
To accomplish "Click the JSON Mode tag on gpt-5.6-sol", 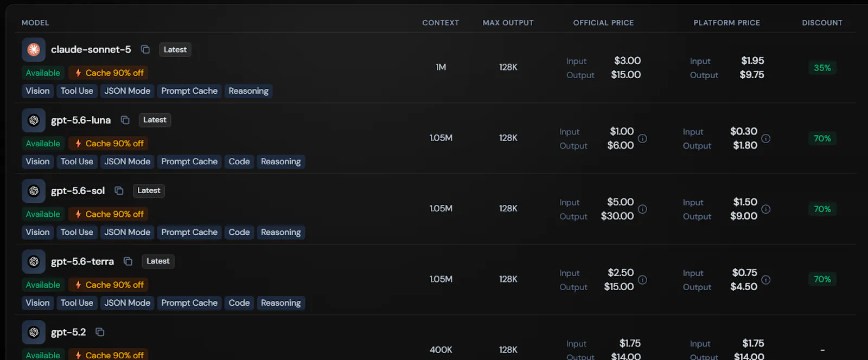I will [127, 232].
